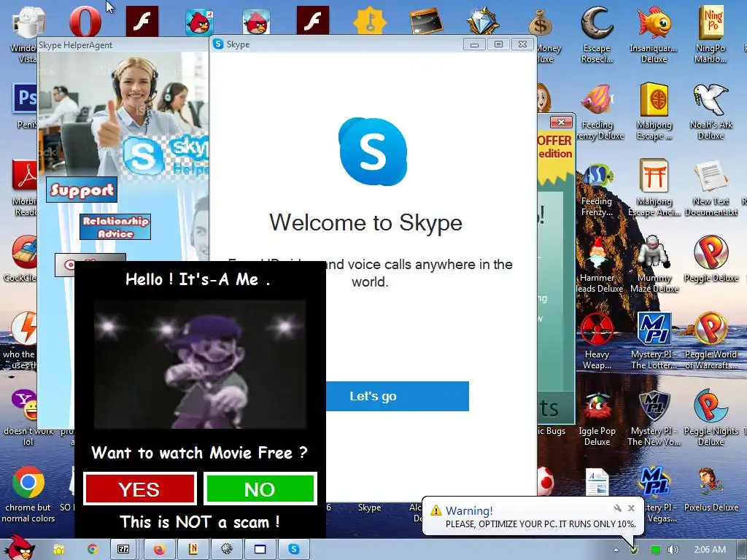
Task: Click the red YES button
Action: 139,489
